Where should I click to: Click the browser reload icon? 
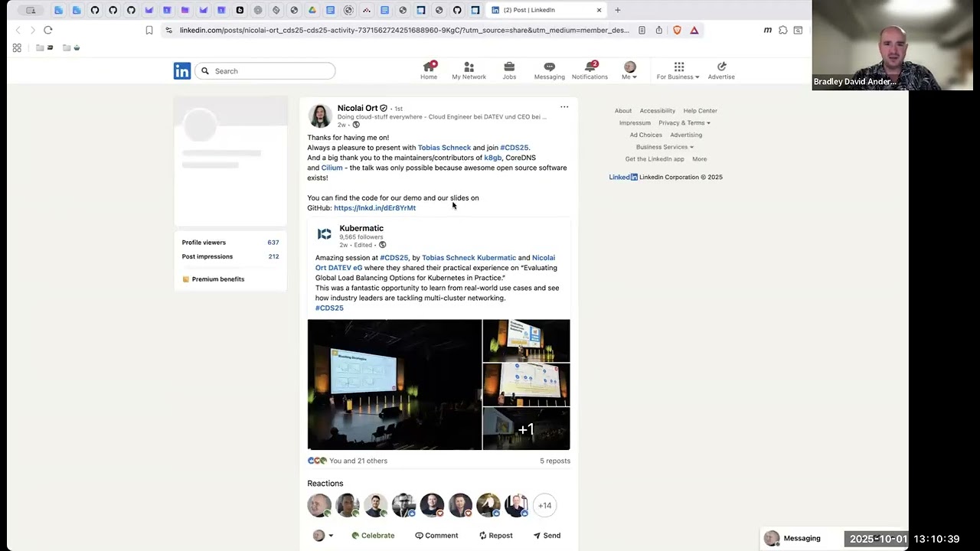(47, 30)
